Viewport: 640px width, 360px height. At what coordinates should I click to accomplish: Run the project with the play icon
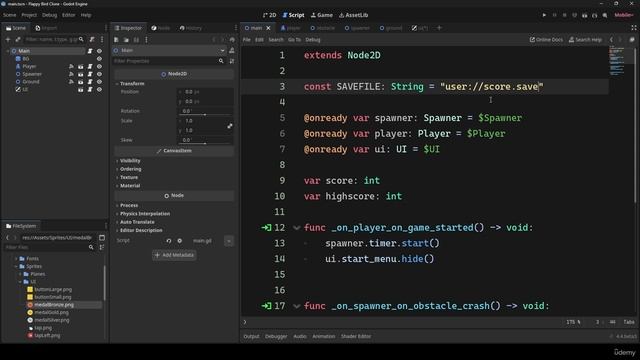tap(544, 15)
